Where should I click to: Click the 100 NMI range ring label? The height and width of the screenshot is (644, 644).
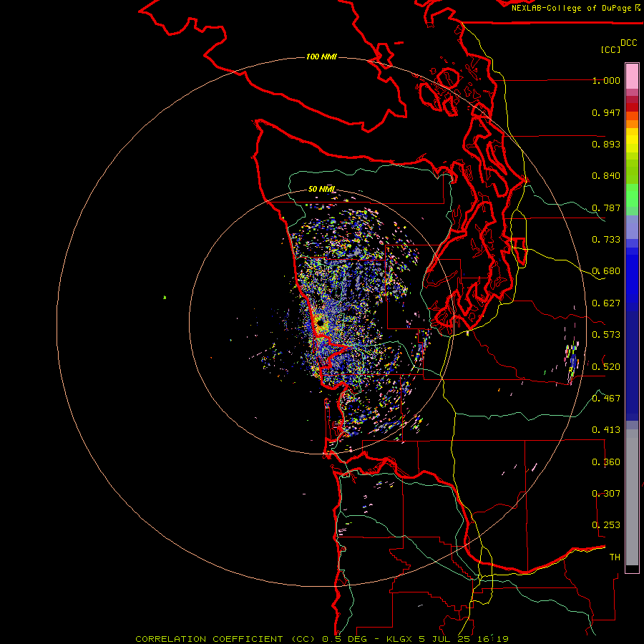tap(321, 57)
